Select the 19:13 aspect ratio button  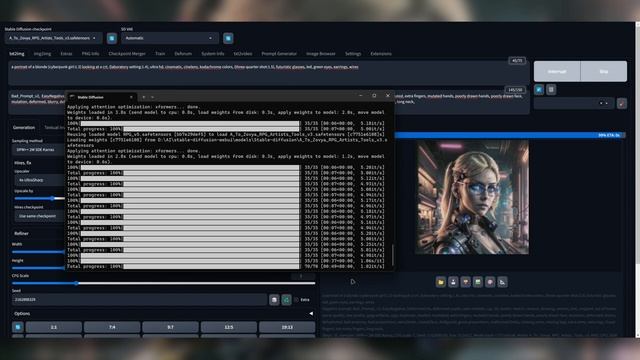[287, 327]
